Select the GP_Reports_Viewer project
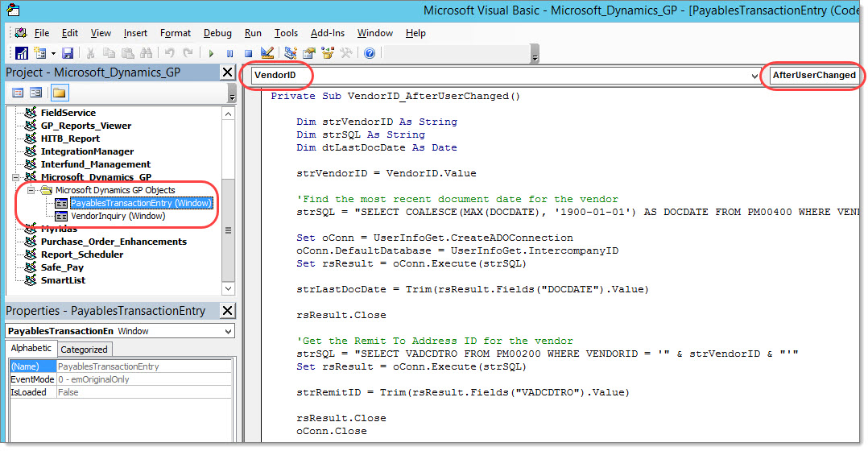The width and height of the screenshot is (868, 451). click(x=86, y=126)
